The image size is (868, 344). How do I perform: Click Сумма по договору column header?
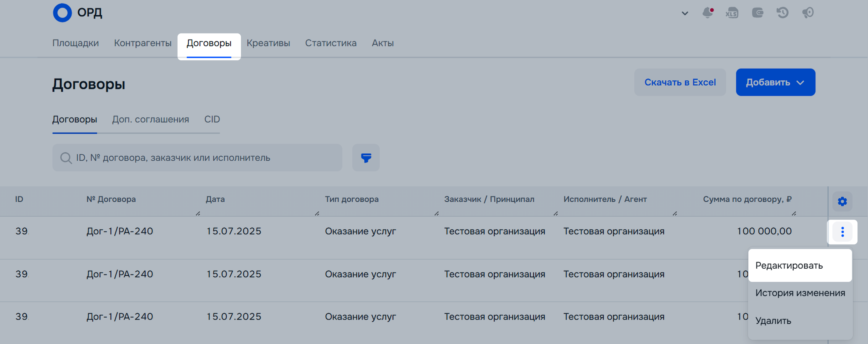pos(747,199)
